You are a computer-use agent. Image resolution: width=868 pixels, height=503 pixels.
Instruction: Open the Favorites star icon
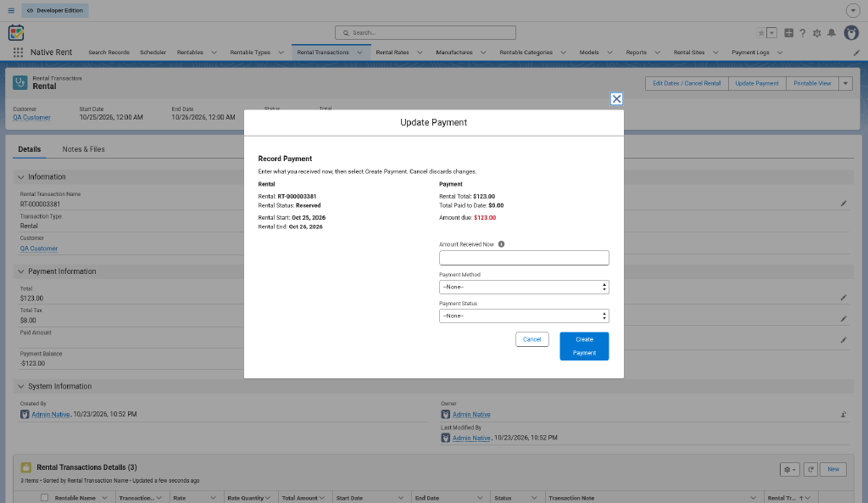(761, 33)
